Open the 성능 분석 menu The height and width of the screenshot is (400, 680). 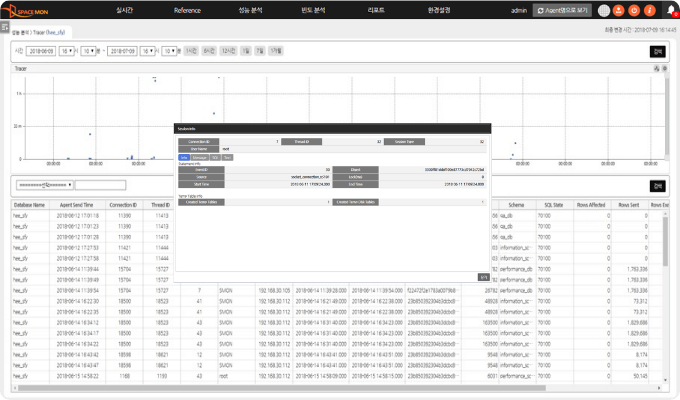tap(250, 10)
